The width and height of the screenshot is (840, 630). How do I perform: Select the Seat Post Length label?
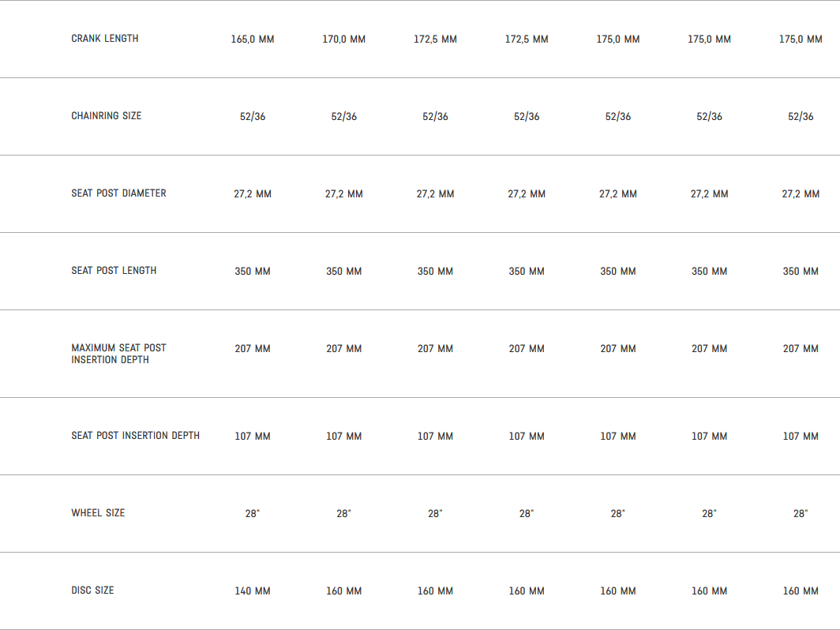[x=114, y=271]
